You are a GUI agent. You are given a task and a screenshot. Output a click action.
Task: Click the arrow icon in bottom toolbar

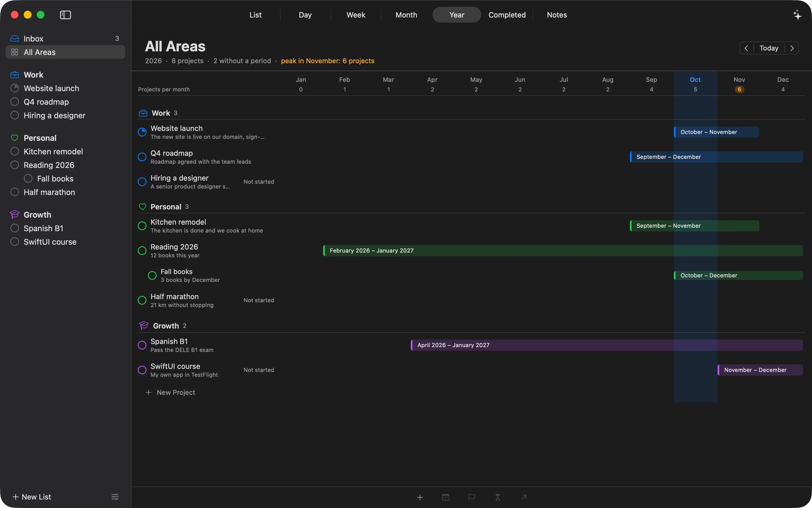[524, 497]
